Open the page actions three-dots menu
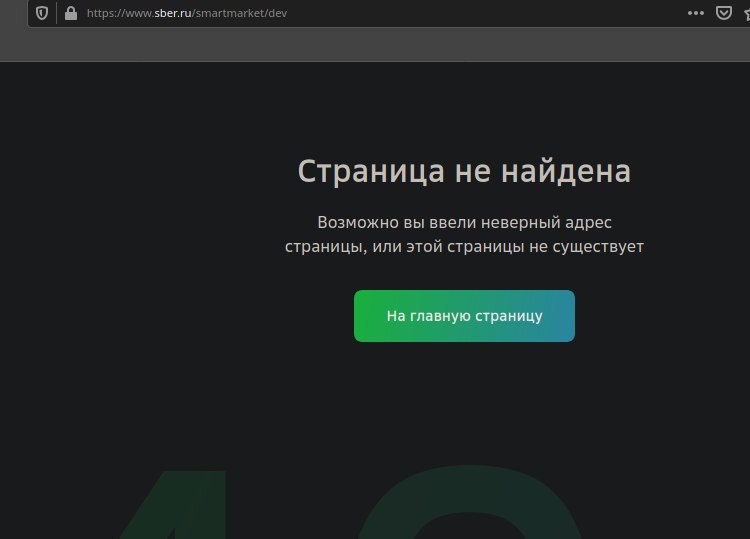Screen dimensions: 750x539 pyautogui.click(x=695, y=13)
